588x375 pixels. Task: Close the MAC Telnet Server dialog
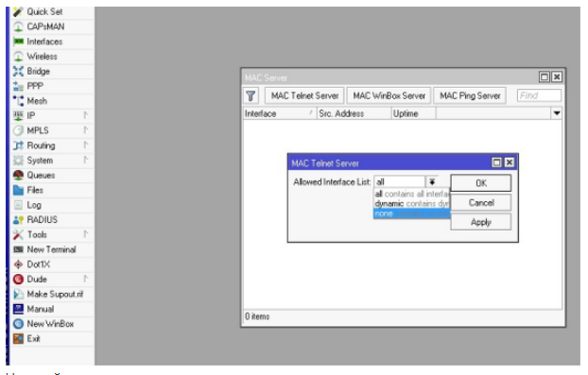[510, 162]
